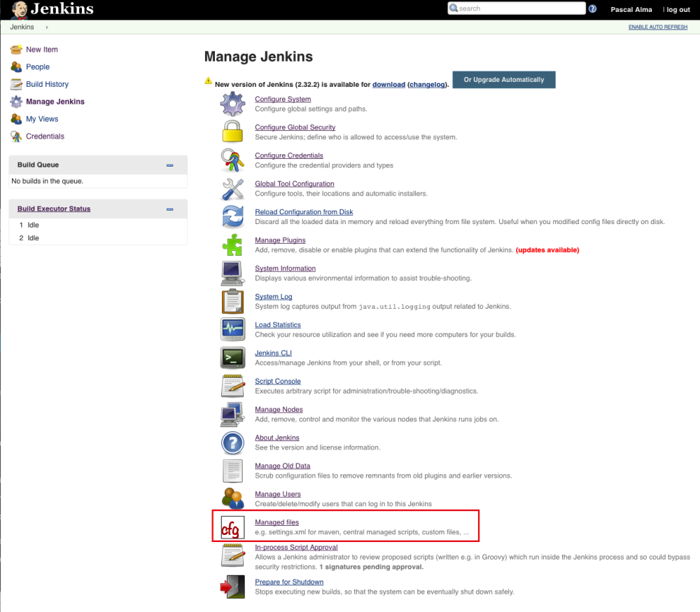
Task: Click the Configure Credentials keys icon
Action: click(232, 160)
